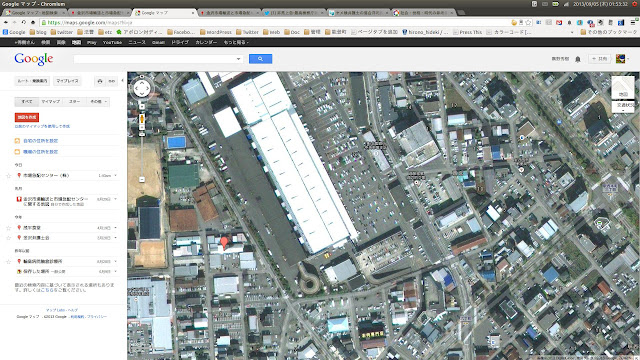
Task: Select the マイマップ filter tab
Action: click(x=51, y=102)
